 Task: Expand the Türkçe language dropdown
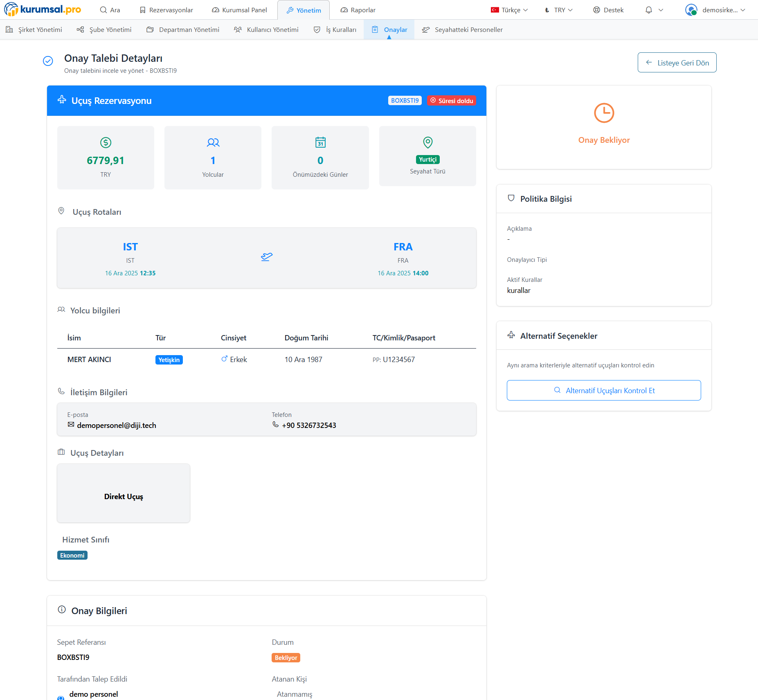tap(509, 10)
